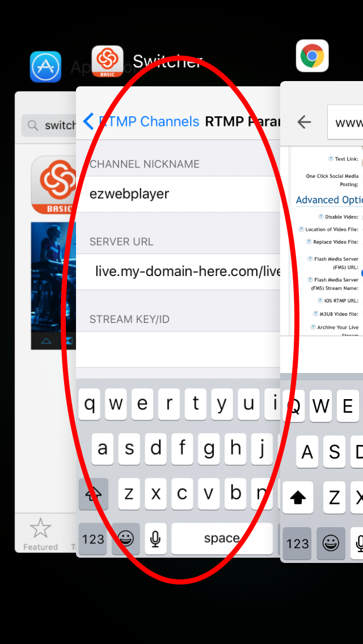Tap the help icon beside Disable Video

[320, 217]
